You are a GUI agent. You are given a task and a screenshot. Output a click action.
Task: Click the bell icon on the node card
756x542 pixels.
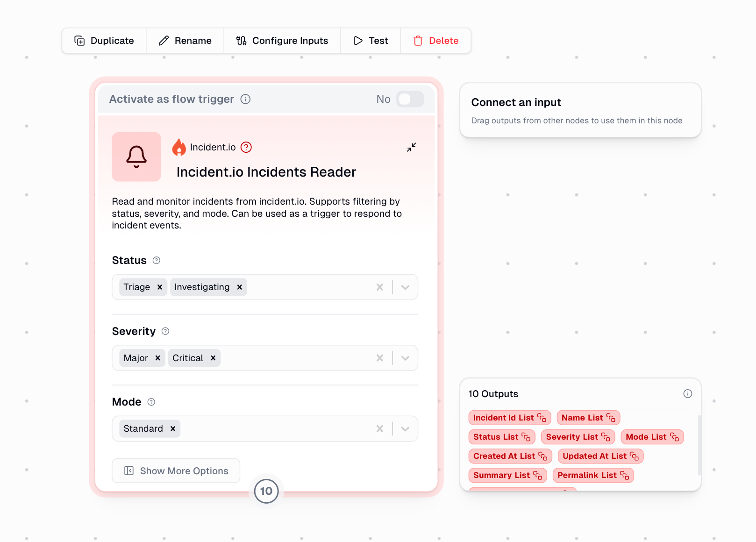coord(136,157)
